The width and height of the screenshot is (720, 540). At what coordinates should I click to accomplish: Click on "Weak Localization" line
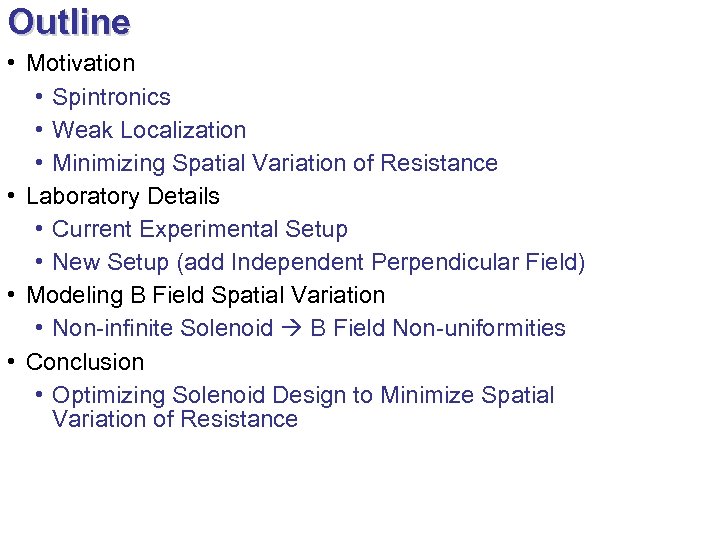(x=149, y=130)
